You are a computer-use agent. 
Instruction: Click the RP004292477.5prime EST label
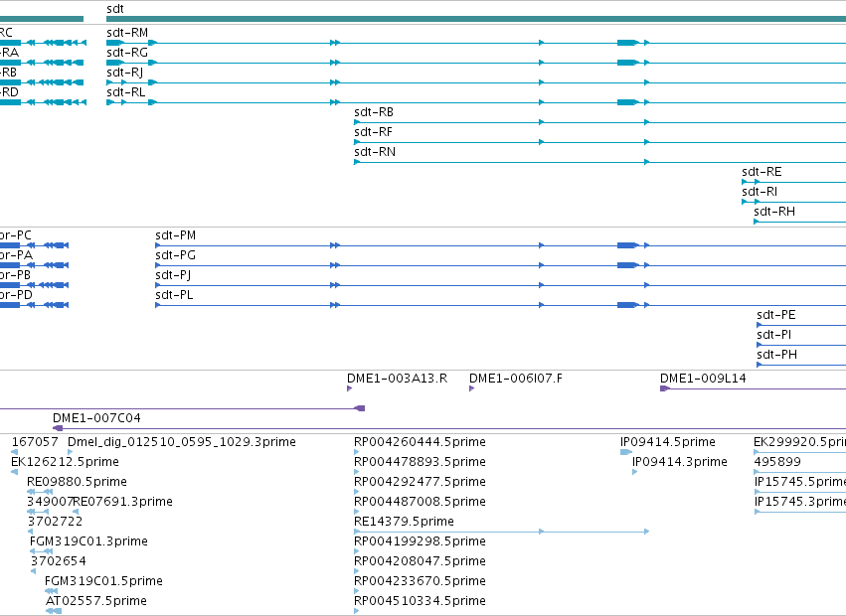(420, 482)
